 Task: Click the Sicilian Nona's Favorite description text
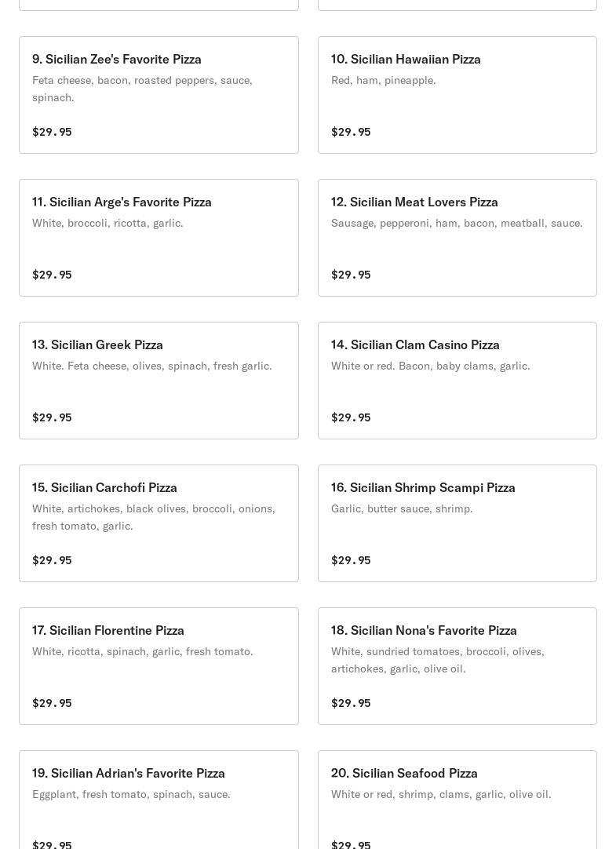coord(437,660)
